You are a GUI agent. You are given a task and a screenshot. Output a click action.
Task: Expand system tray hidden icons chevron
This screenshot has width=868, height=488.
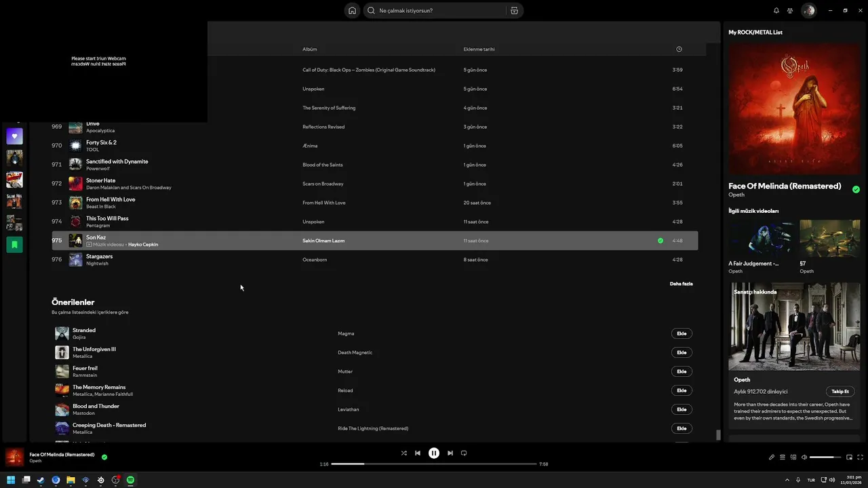[787, 480]
